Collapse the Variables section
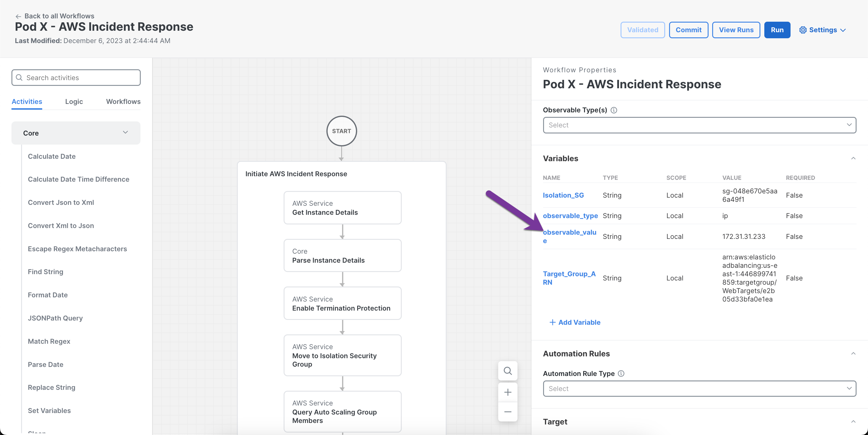The width and height of the screenshot is (868, 435). pos(853,158)
